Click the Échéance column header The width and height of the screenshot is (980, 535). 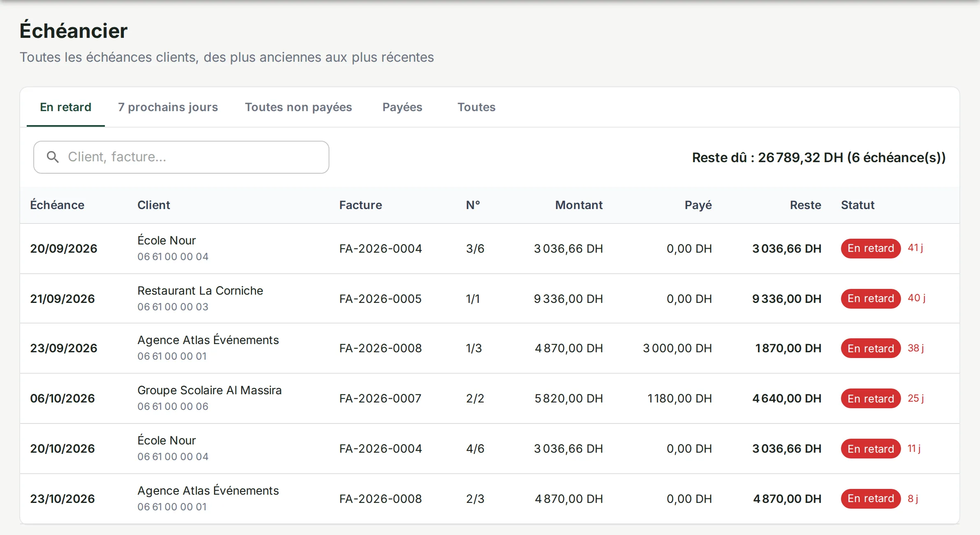57,205
